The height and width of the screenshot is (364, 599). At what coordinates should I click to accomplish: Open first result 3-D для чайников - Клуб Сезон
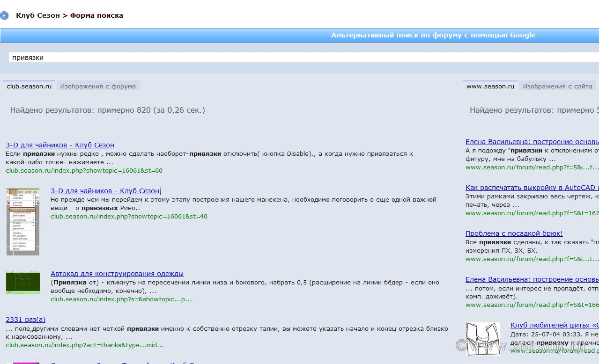click(60, 145)
